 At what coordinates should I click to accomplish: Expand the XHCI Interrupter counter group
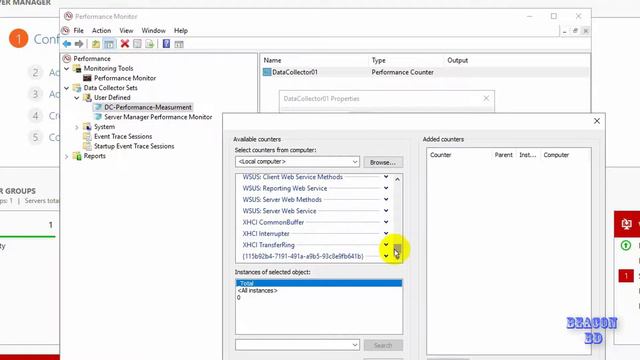(386, 233)
